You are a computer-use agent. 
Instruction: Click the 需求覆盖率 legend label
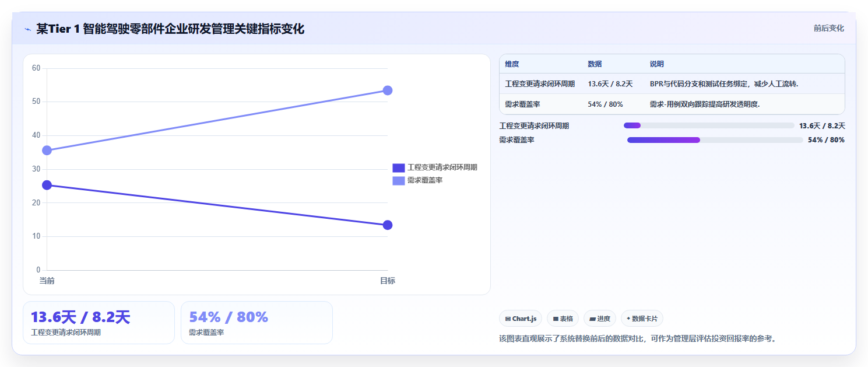click(x=425, y=181)
